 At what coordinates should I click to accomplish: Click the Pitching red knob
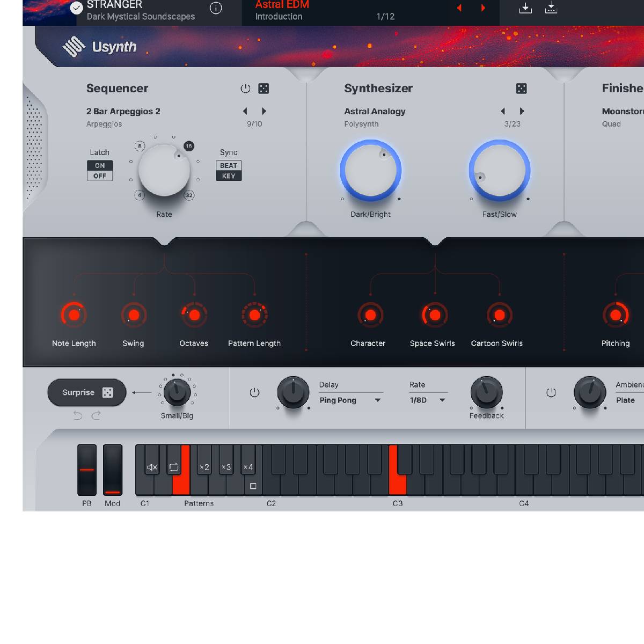coord(616,315)
